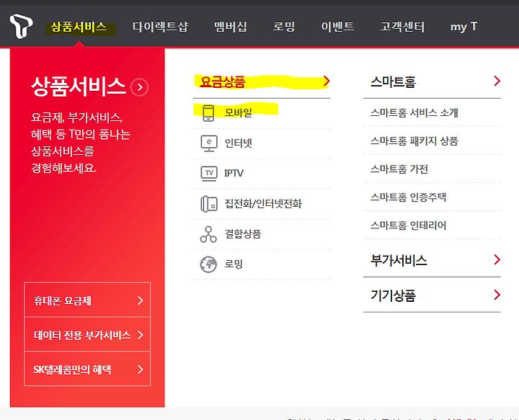Select the 로밍 link under 요금상품 list
Screen dimensions: 519x420
pyautogui.click(x=234, y=264)
